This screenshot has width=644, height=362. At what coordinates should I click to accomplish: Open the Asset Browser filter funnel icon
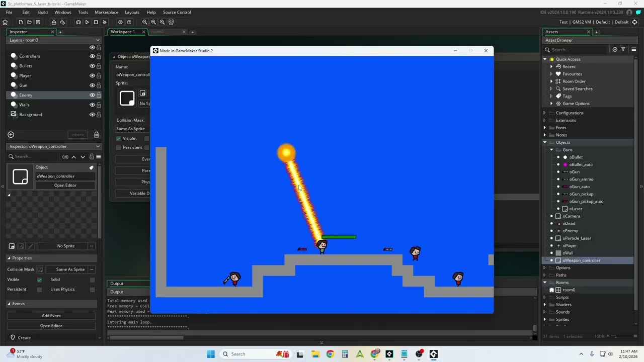(x=623, y=50)
